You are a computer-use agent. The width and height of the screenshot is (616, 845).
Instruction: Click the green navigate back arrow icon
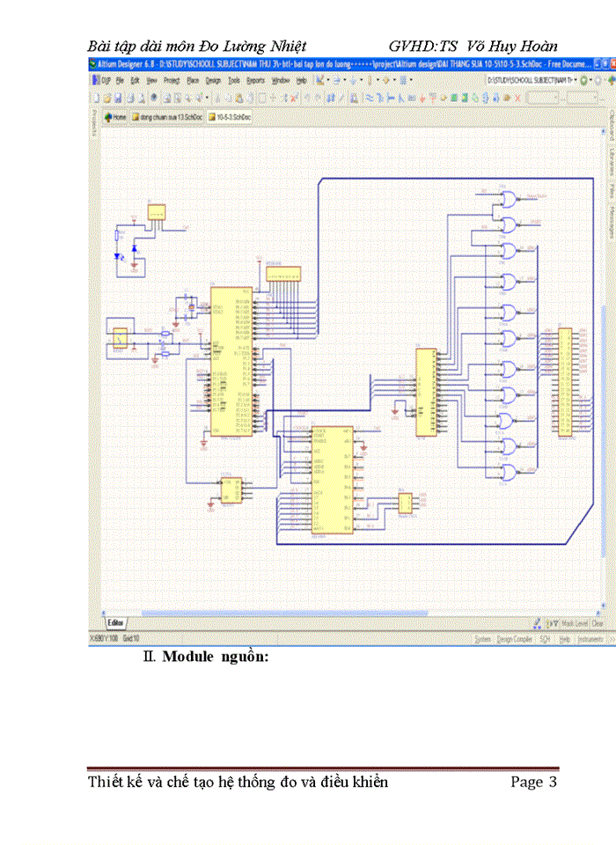pos(583,80)
